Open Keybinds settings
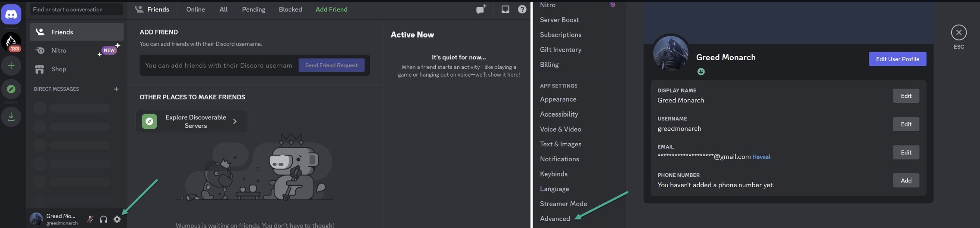Viewport: 980px width, 228px height. (554, 174)
